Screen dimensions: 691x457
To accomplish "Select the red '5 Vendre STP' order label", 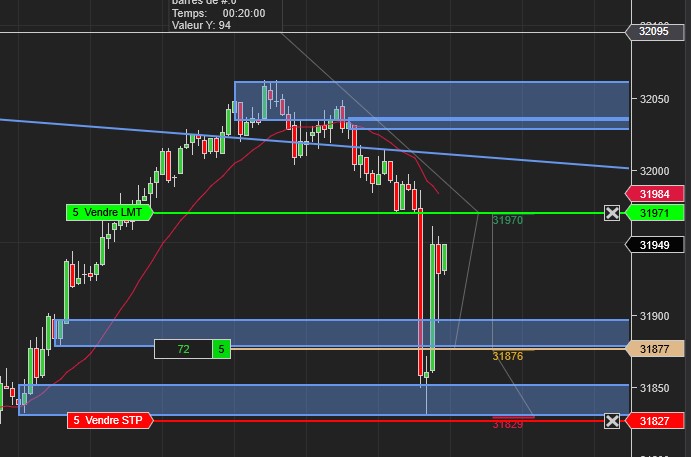I will (x=110, y=420).
